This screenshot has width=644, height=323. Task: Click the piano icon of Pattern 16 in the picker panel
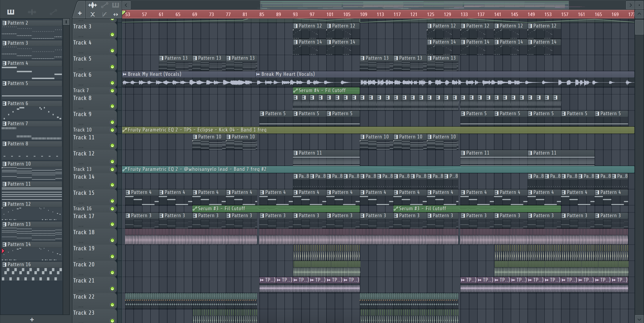click(4, 264)
